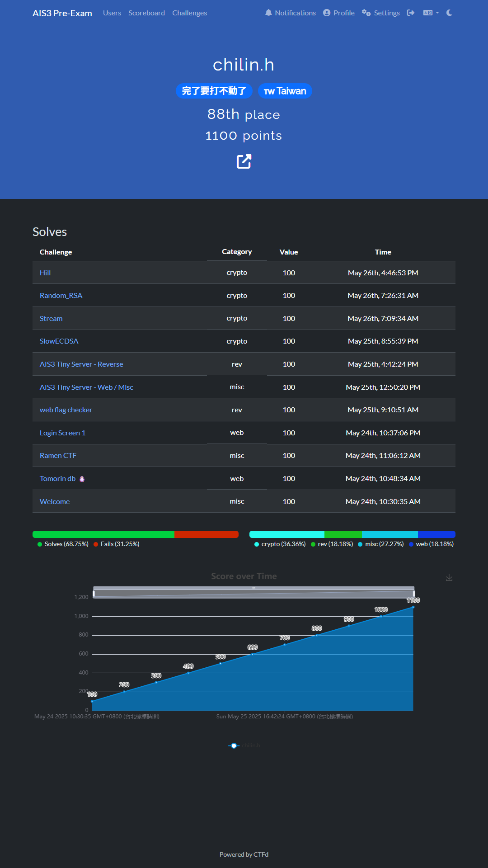Toggle the chilin.h series in chart legend
Screen dimensions: 488x868
(x=244, y=745)
